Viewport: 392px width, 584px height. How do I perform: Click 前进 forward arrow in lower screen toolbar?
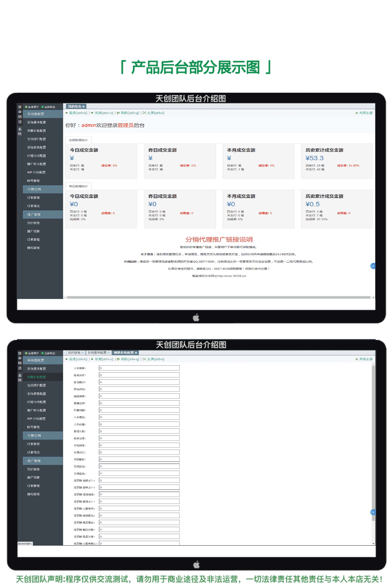(x=92, y=359)
